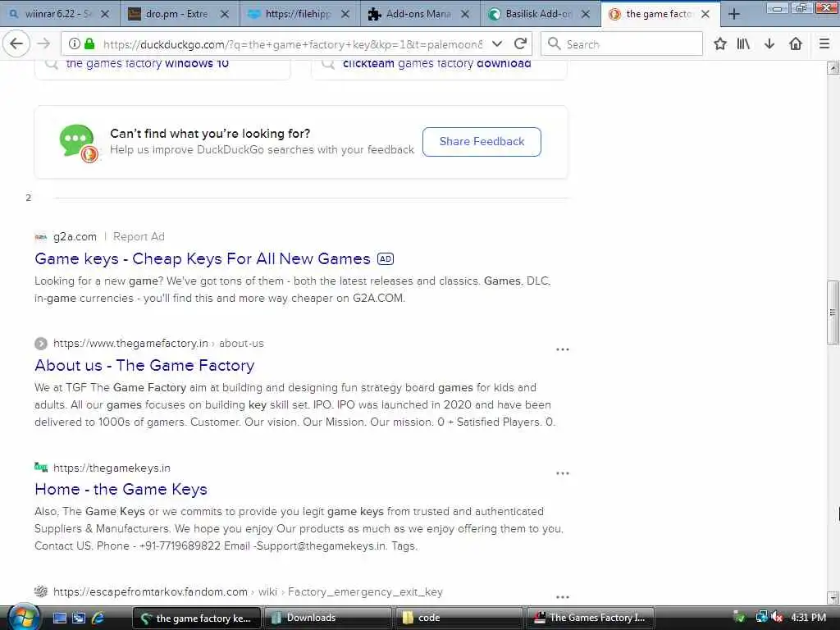The height and width of the screenshot is (630, 840).
Task: Close the Add-ons Manager tab
Action: pyautogui.click(x=466, y=14)
